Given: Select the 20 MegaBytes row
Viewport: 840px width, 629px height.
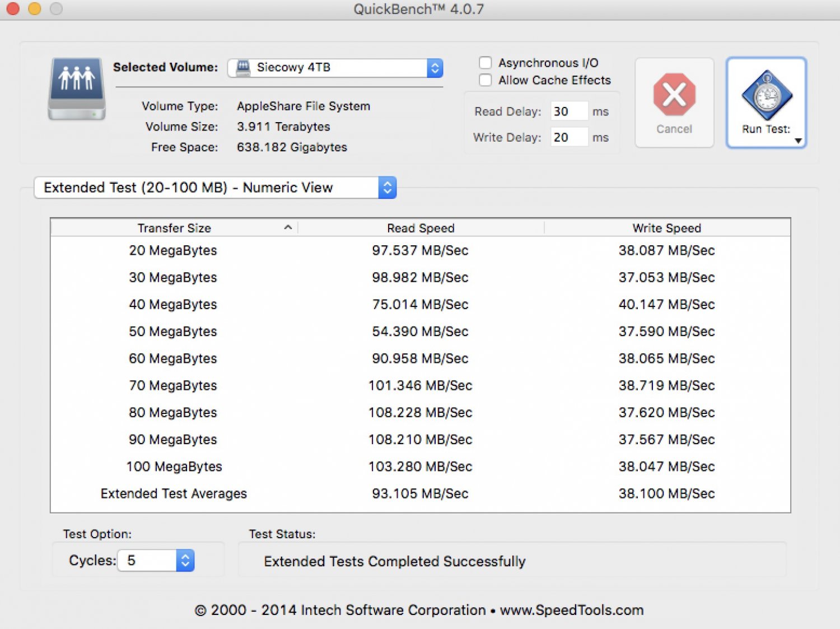Looking at the screenshot, I should coord(421,250).
